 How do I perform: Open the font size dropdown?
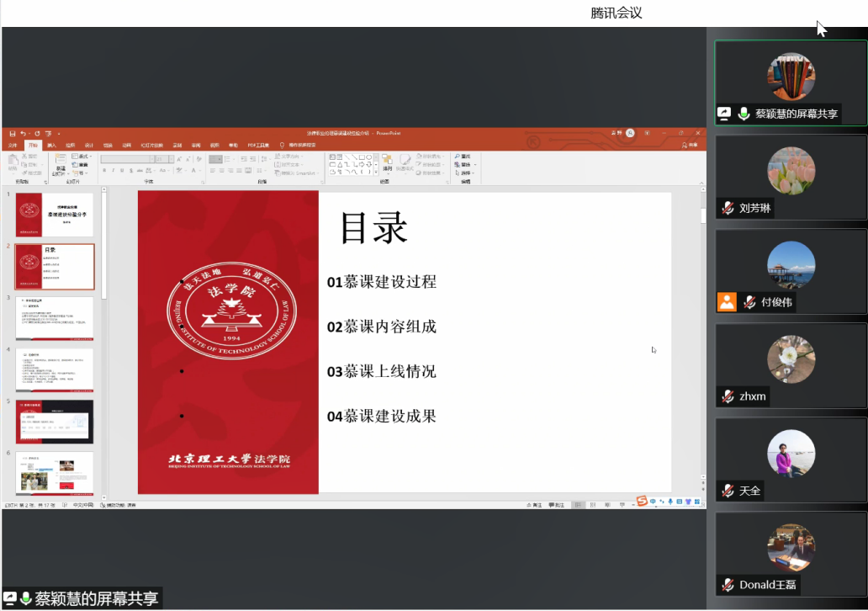(172, 159)
